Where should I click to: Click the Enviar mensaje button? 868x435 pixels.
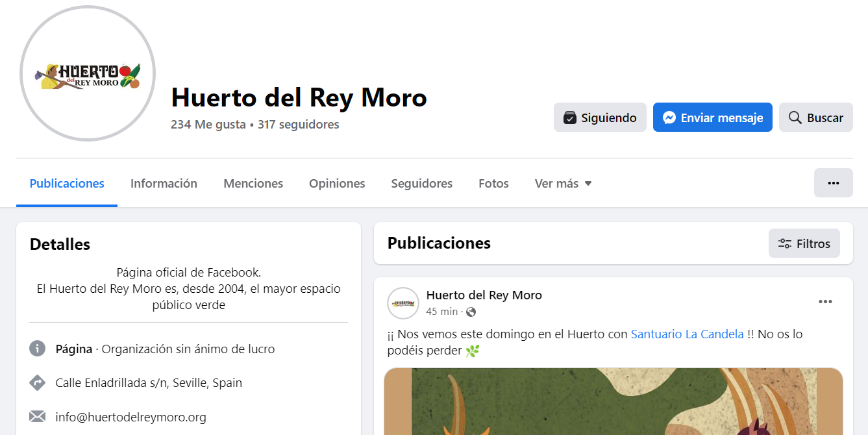(713, 118)
